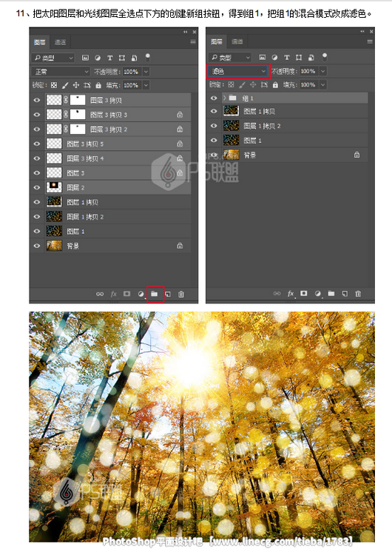392x555 pixels.
Task: Click layer mask thumbnail of 图层 3 拷贝 2
Action: [x=78, y=129]
